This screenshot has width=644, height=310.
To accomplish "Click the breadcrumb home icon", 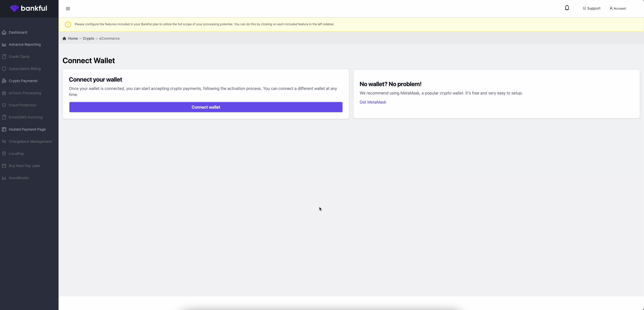I will 64,38.
